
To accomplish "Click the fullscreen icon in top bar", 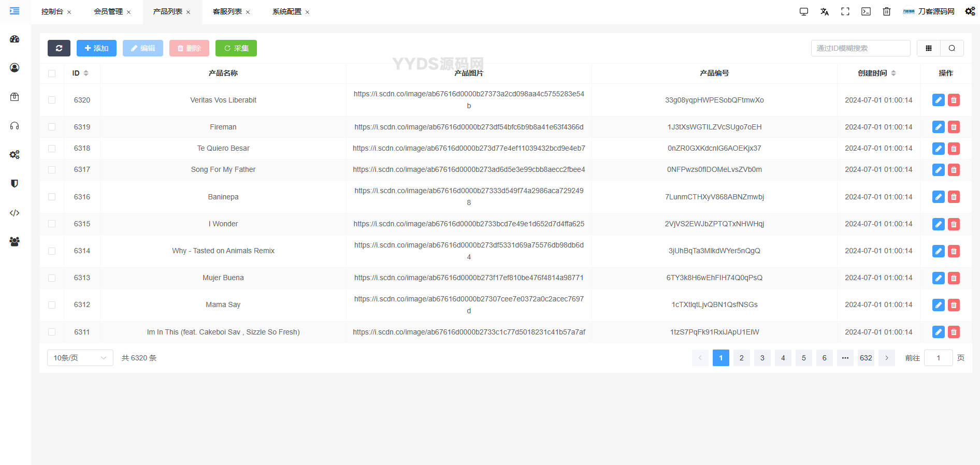I will [845, 11].
